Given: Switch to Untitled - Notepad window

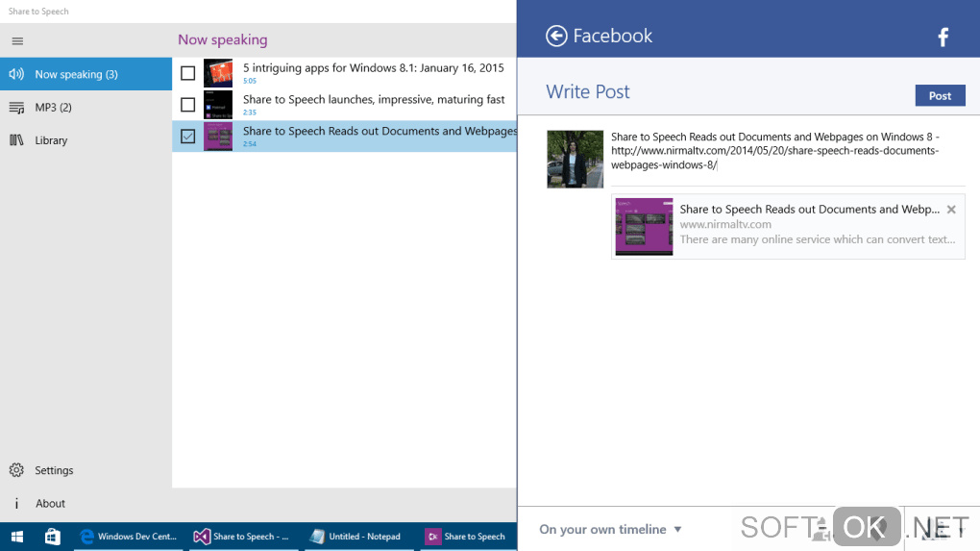Looking at the screenshot, I should pyautogui.click(x=358, y=537).
